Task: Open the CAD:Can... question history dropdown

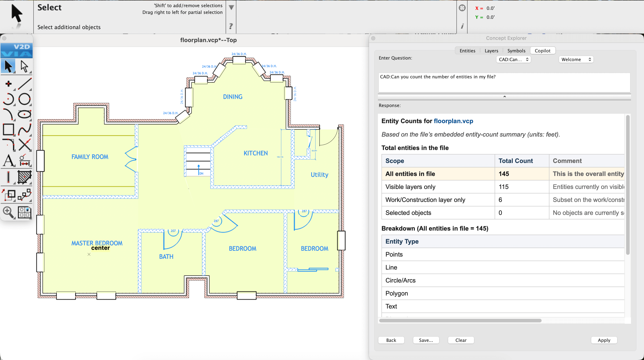Action: (x=513, y=60)
